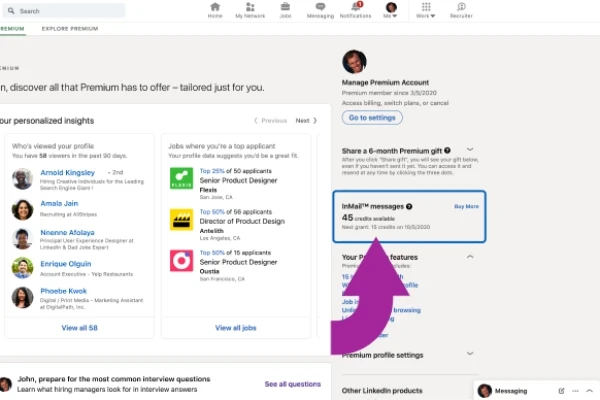Click the Buy More link
Viewport: 600px width, 400px height.
(x=466, y=206)
